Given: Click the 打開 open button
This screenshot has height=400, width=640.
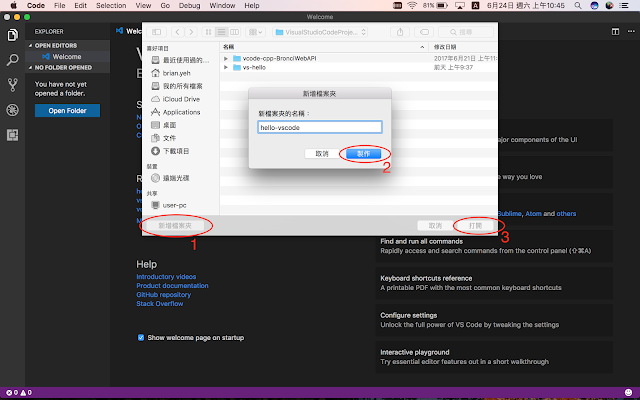Looking at the screenshot, I should tap(476, 225).
